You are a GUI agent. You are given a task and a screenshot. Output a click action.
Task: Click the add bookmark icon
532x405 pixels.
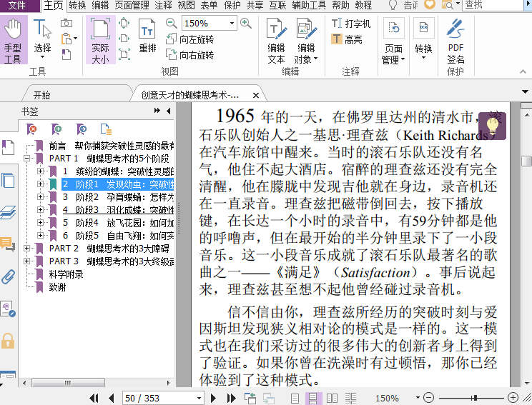[x=56, y=129]
